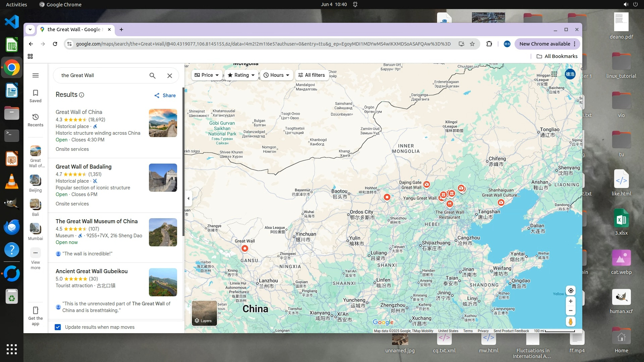Open the Google Maps hamburger menu
Viewport: 644px width, 362px height.
(x=36, y=75)
